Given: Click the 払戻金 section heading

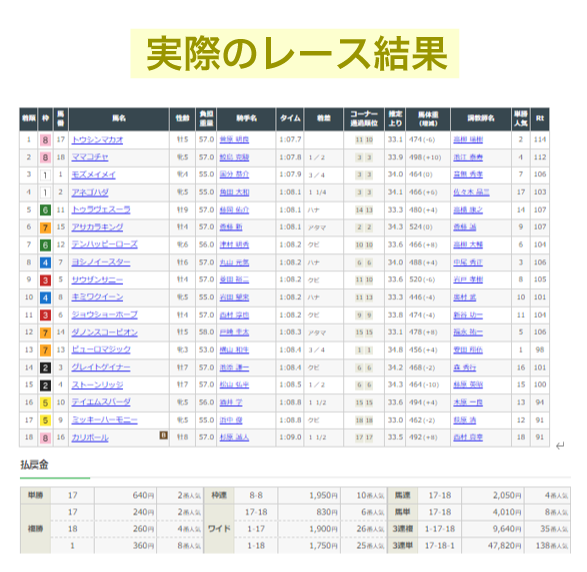Looking at the screenshot, I should (34, 465).
